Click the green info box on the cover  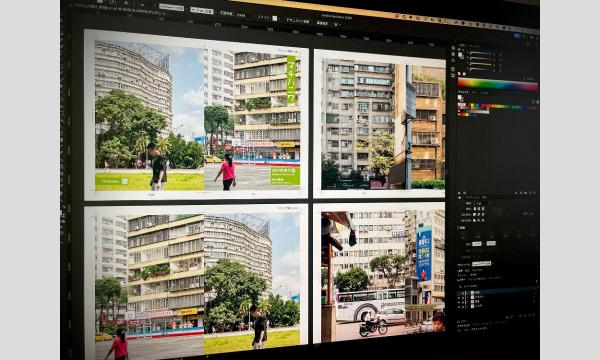pyautogui.click(x=285, y=176)
